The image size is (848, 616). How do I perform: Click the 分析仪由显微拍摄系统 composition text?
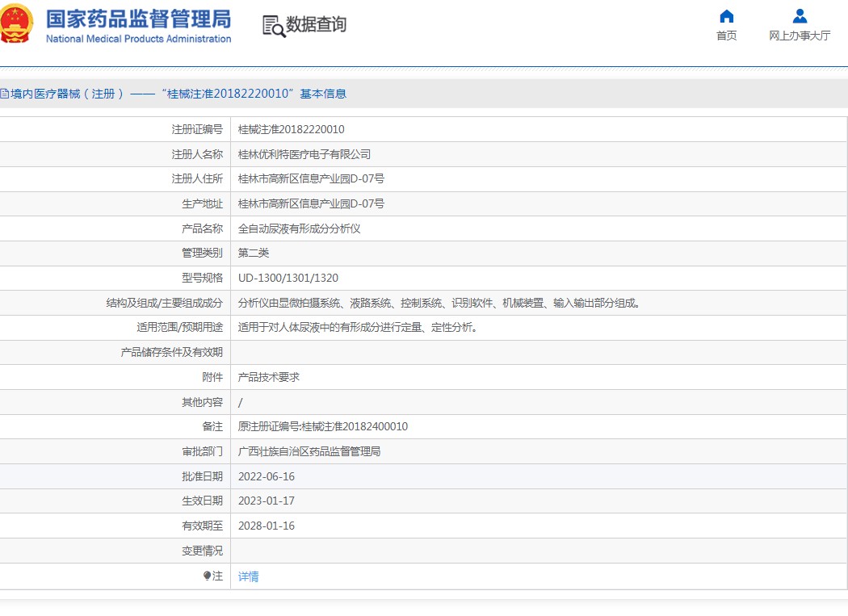point(439,303)
